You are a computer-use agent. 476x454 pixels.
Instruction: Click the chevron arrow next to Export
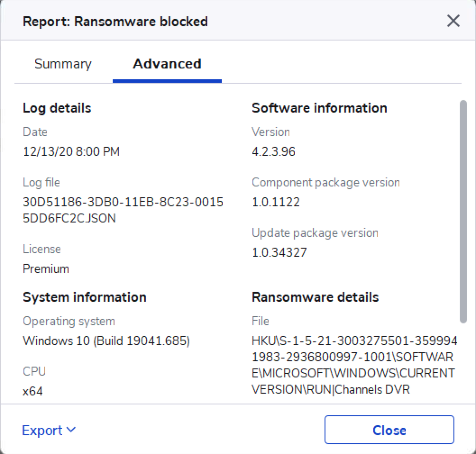(x=71, y=430)
